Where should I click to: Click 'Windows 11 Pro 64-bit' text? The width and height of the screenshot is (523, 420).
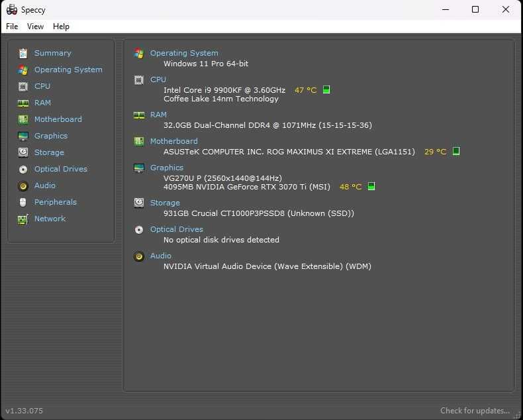pos(206,64)
